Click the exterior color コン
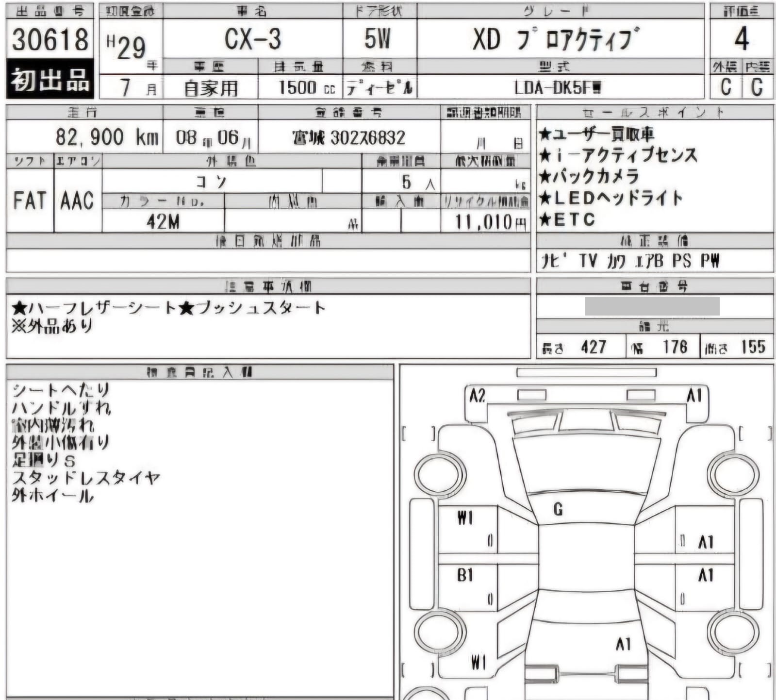This screenshot has height=700, width=776. [x=212, y=182]
